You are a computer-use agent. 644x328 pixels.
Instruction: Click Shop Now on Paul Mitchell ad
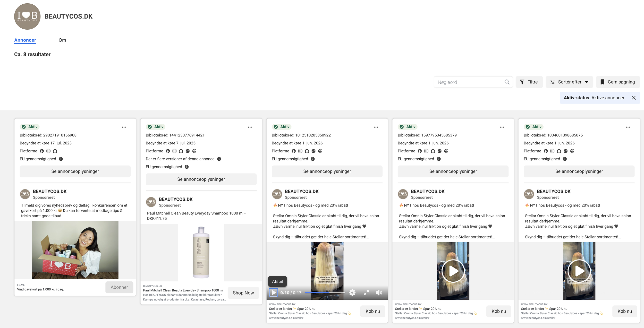pyautogui.click(x=243, y=293)
